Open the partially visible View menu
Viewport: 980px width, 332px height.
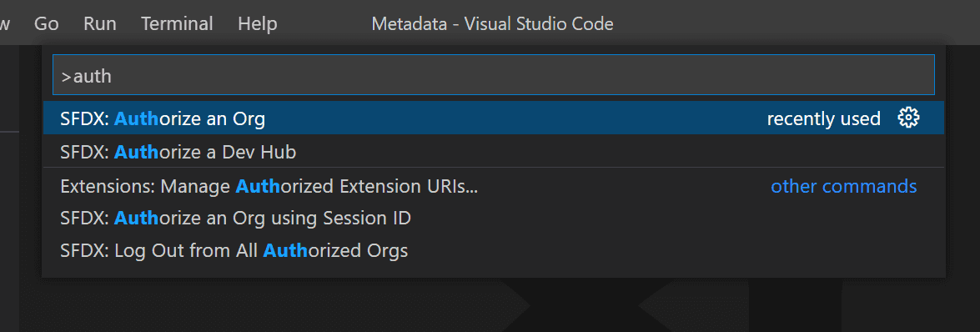(4, 23)
